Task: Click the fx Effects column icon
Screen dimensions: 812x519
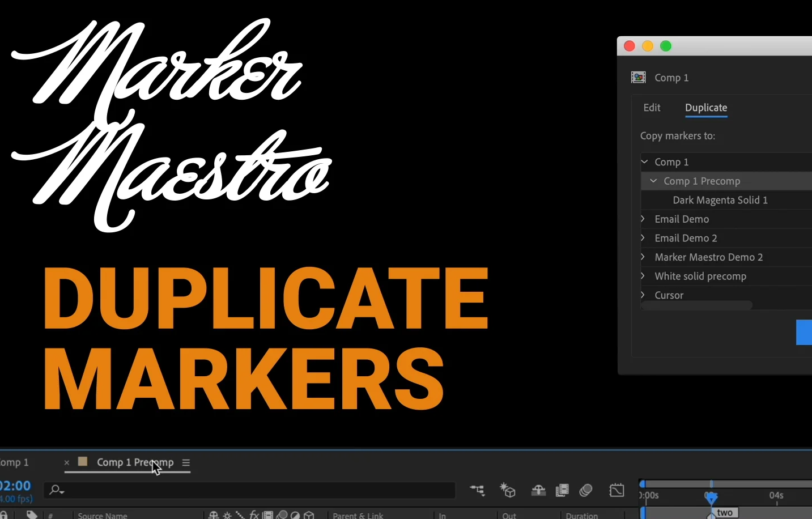Action: [254, 515]
